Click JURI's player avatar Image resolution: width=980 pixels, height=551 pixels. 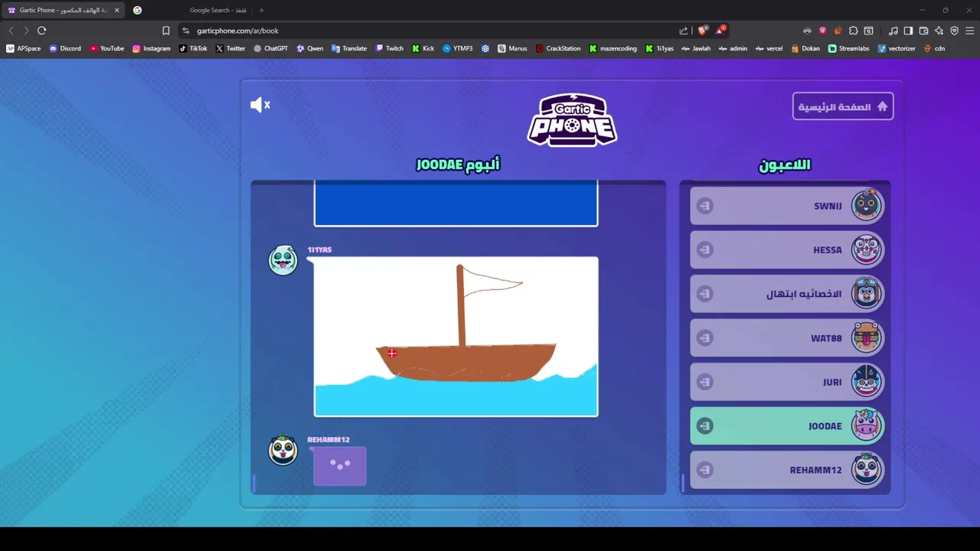(867, 381)
